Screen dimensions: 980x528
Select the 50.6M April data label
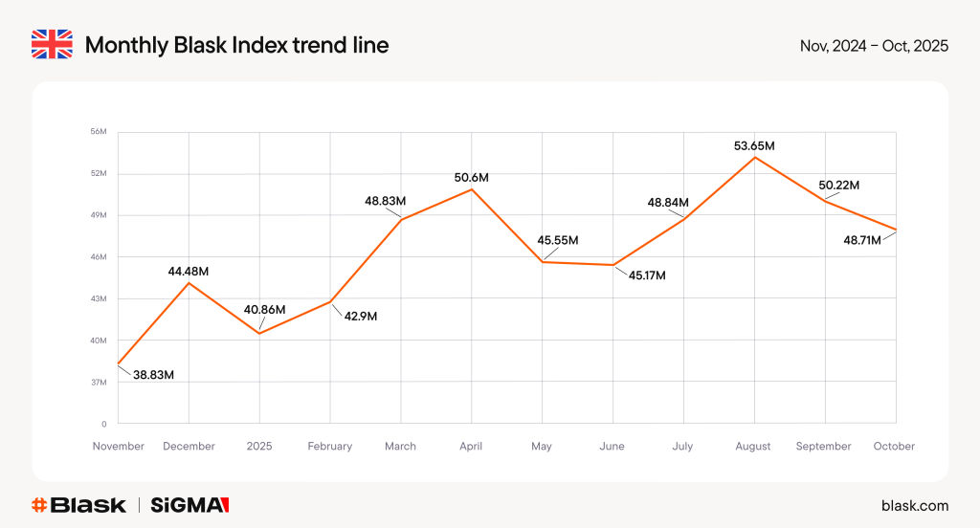(x=471, y=178)
